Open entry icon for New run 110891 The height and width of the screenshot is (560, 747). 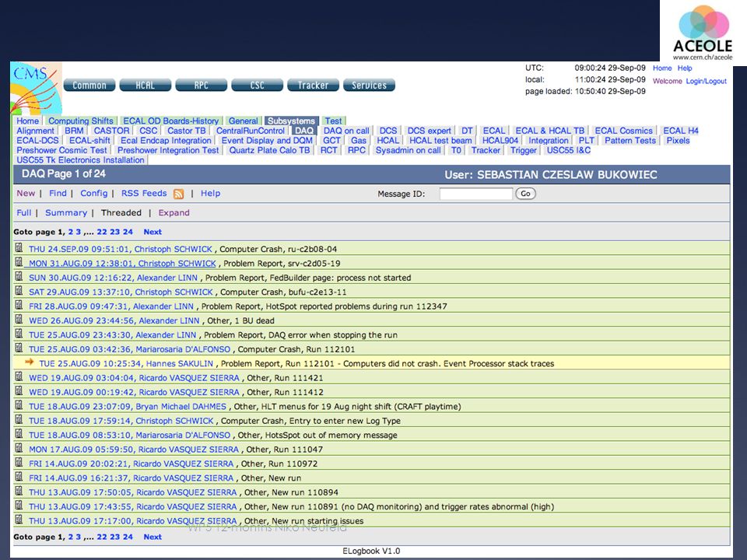(19, 505)
